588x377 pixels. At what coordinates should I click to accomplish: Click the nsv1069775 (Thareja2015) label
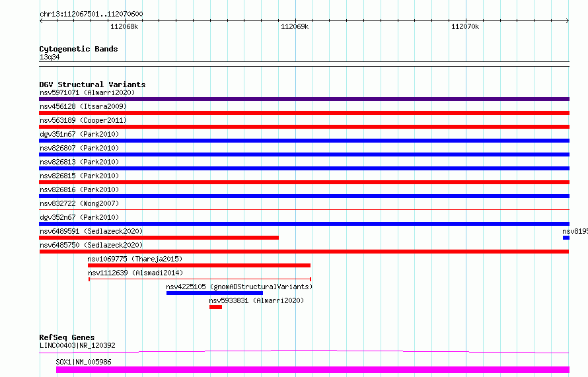click(135, 259)
